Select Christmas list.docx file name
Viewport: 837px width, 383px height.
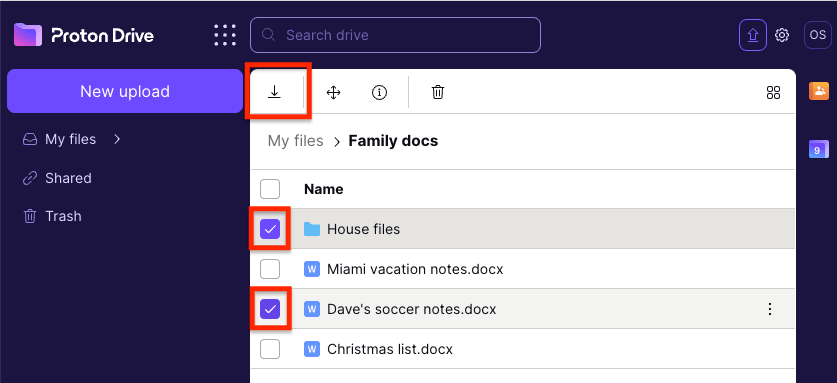390,349
